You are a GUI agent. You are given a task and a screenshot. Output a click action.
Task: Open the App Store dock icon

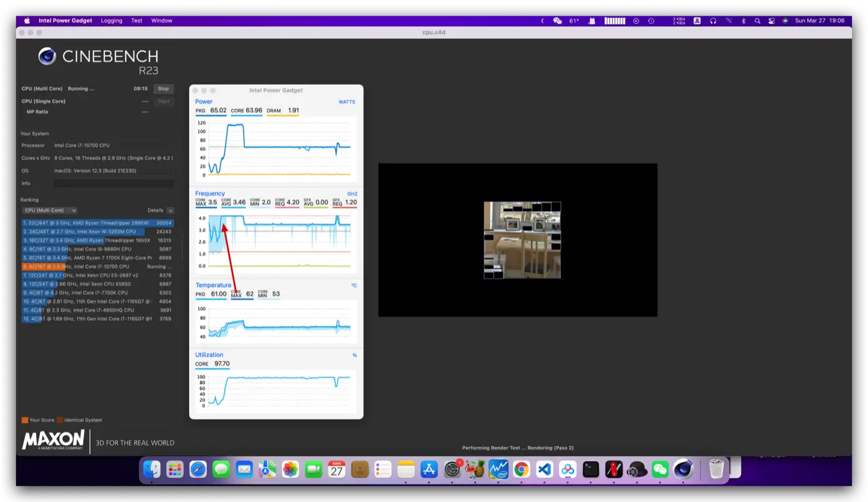tap(429, 470)
